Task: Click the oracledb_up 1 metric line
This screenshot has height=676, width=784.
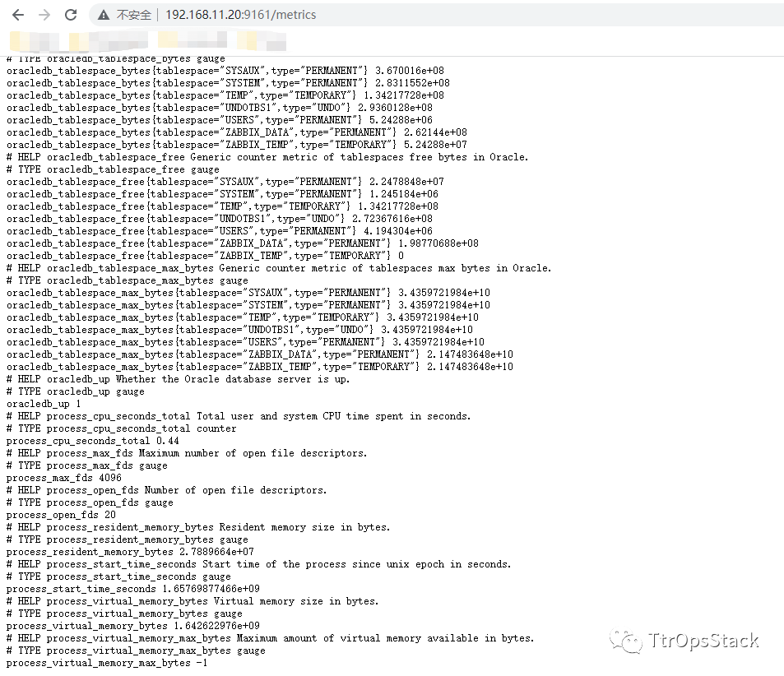Action: [x=44, y=404]
